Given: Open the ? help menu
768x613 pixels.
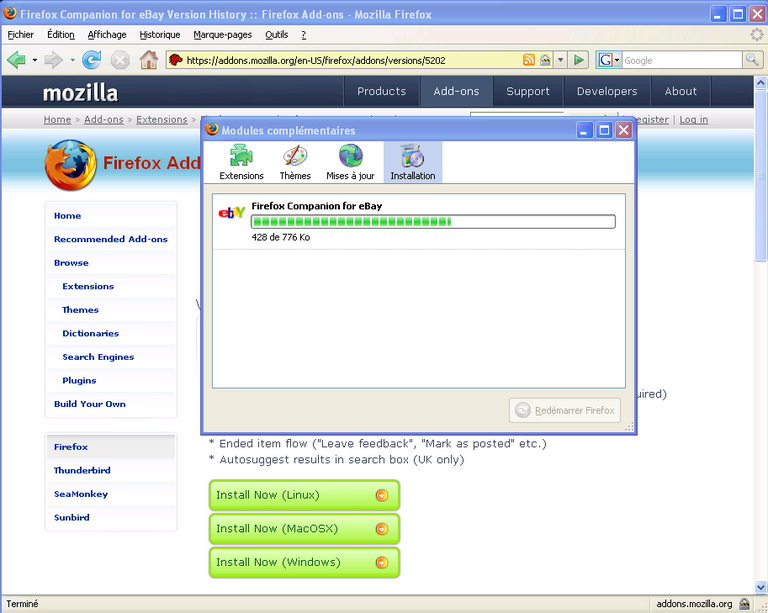Looking at the screenshot, I should (304, 35).
